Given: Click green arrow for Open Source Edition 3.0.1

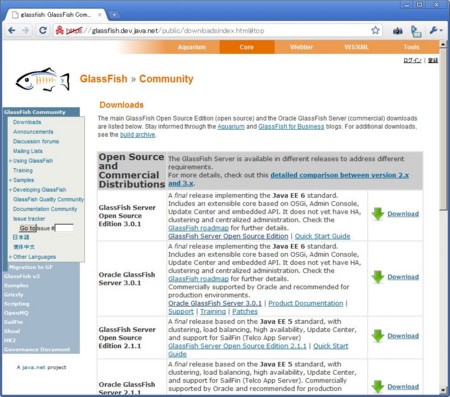Looking at the screenshot, I should pyautogui.click(x=378, y=214).
